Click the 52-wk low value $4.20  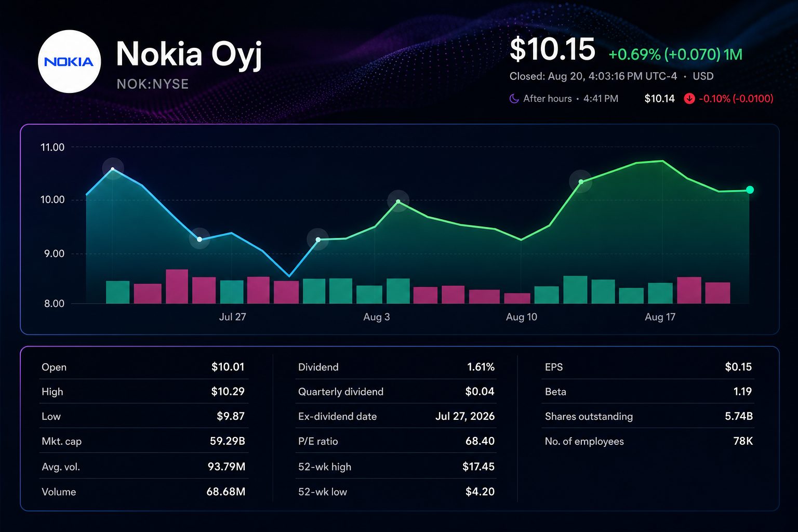click(480, 492)
